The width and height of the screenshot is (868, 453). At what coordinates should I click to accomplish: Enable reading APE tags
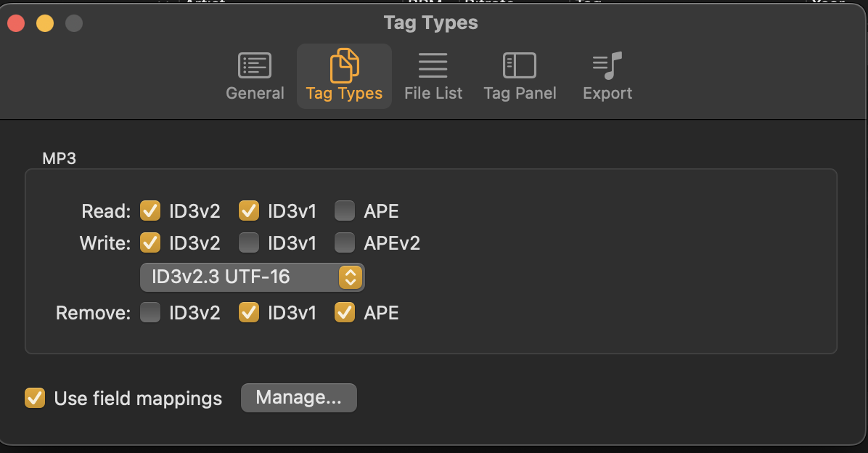[345, 211]
